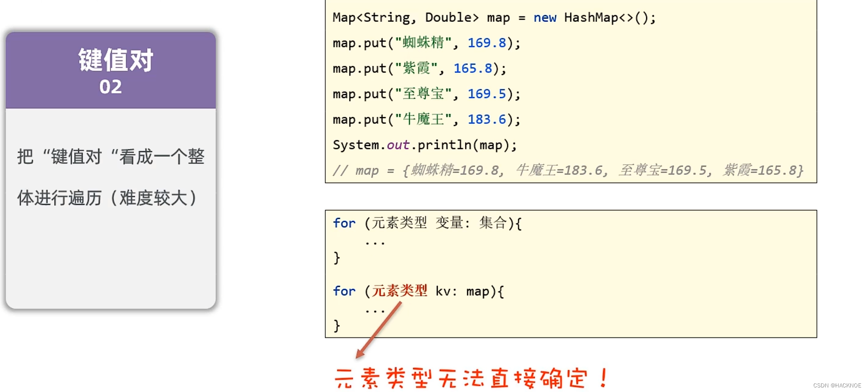This screenshot has width=868, height=392.
Task: Click the text 把“键值对“看成一个整
Action: pyautogui.click(x=111, y=157)
